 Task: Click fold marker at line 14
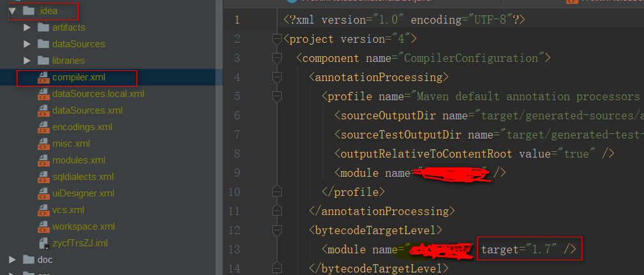(277, 268)
